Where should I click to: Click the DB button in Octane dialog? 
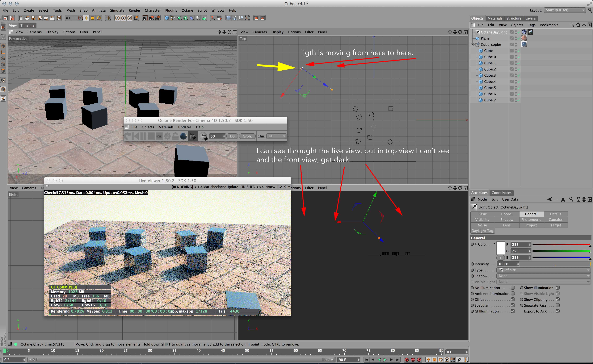(x=232, y=136)
